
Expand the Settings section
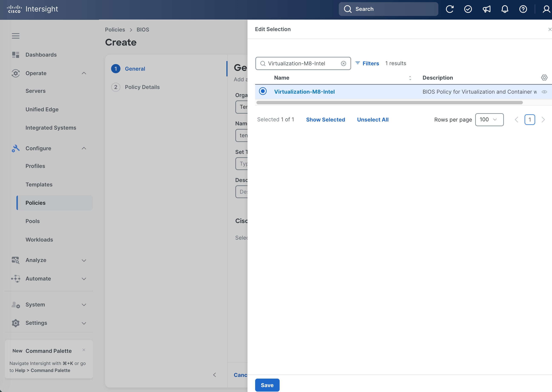pyautogui.click(x=84, y=323)
